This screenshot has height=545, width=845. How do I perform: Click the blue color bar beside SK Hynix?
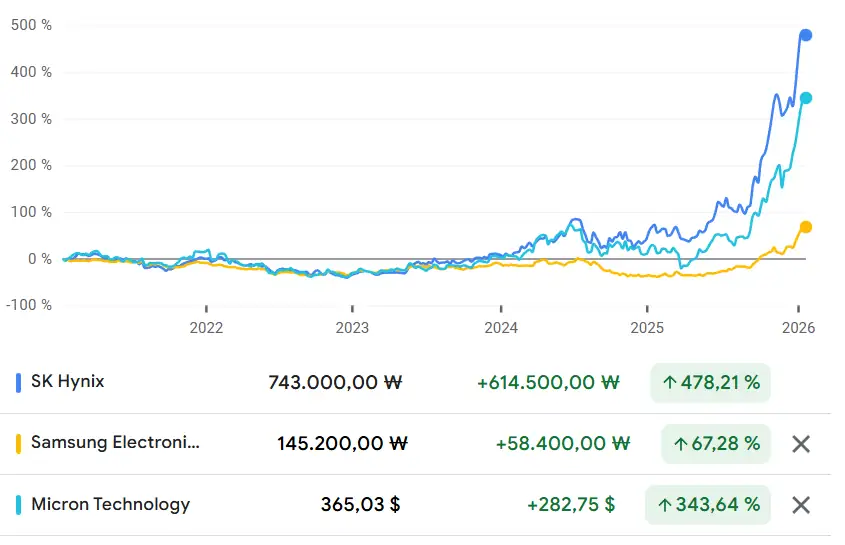(19, 382)
